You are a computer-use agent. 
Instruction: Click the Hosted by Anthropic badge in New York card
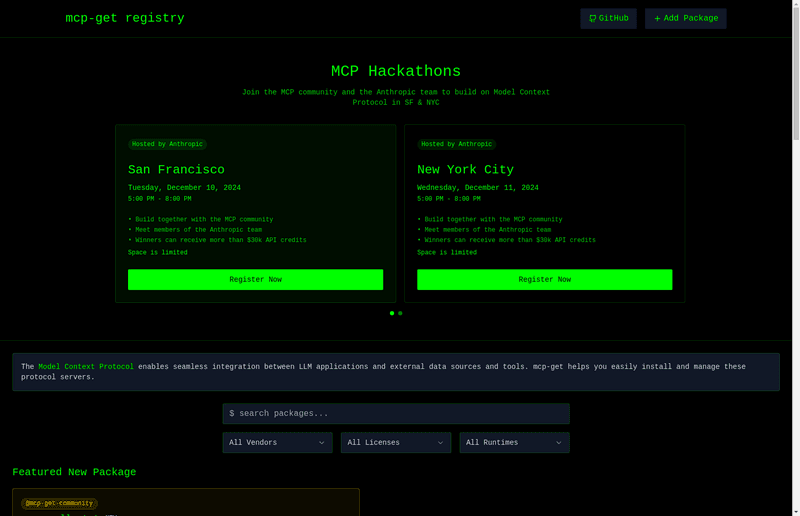(x=457, y=144)
